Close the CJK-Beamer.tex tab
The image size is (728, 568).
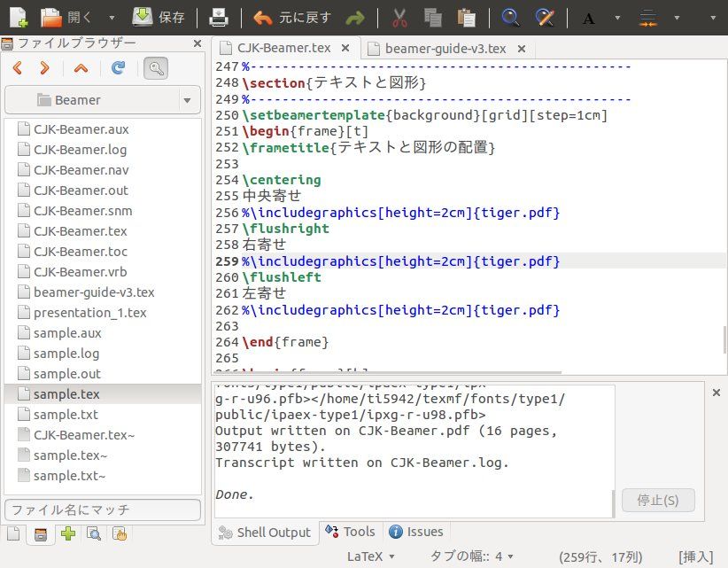pyautogui.click(x=345, y=49)
